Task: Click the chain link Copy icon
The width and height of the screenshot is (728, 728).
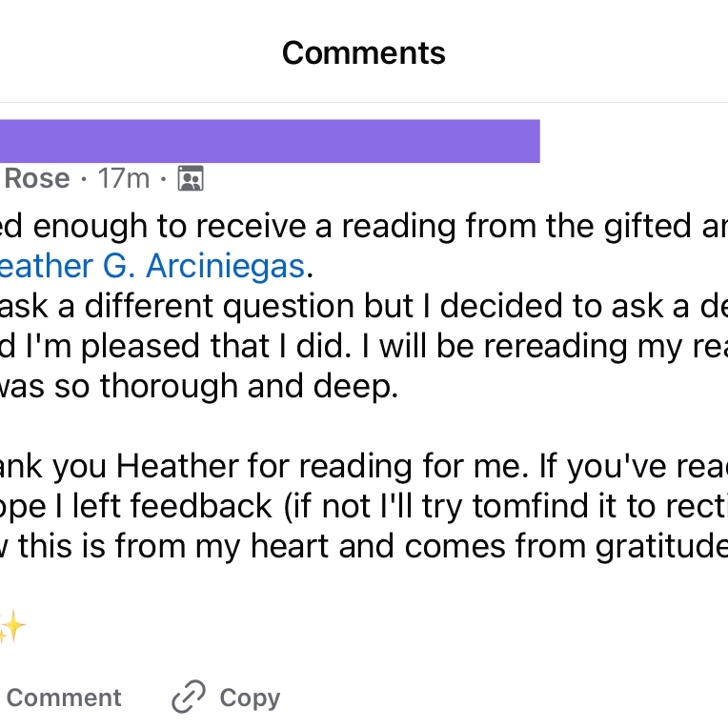Action: coord(188,698)
